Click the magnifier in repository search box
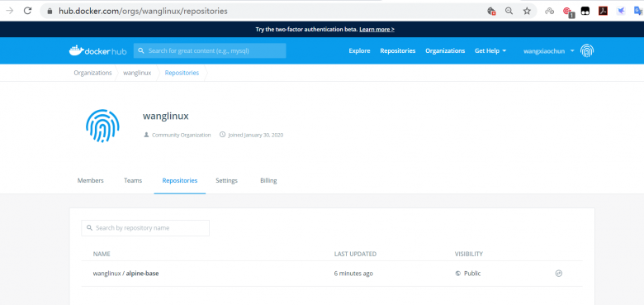The image size is (644, 305). 89,228
